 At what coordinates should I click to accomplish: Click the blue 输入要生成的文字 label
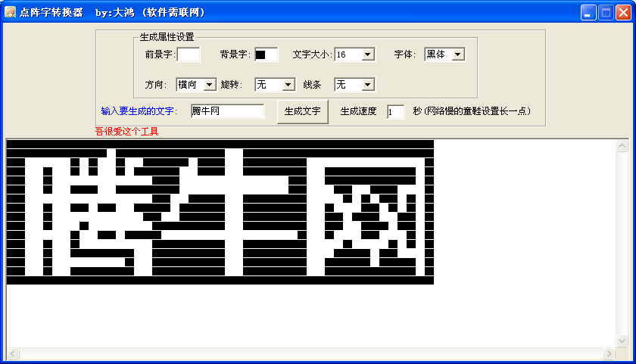tap(139, 111)
